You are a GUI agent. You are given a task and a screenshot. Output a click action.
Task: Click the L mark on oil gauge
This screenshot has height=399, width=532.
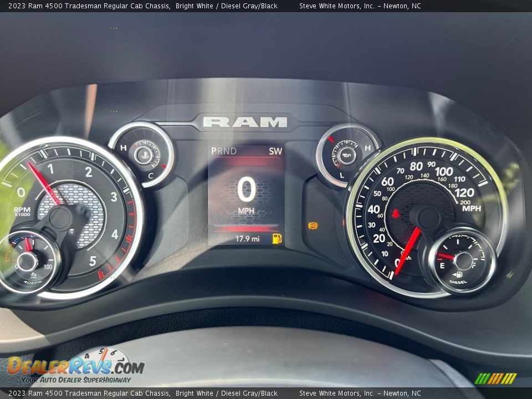tap(342, 175)
